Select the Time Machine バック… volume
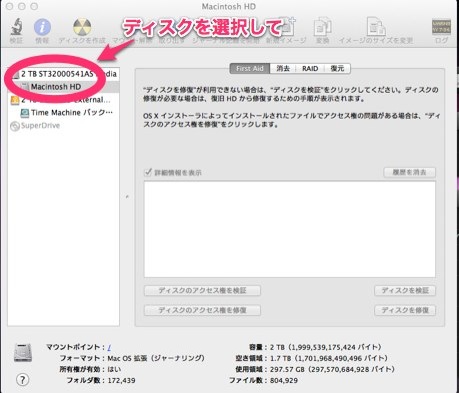459x393 pixels. click(x=64, y=113)
